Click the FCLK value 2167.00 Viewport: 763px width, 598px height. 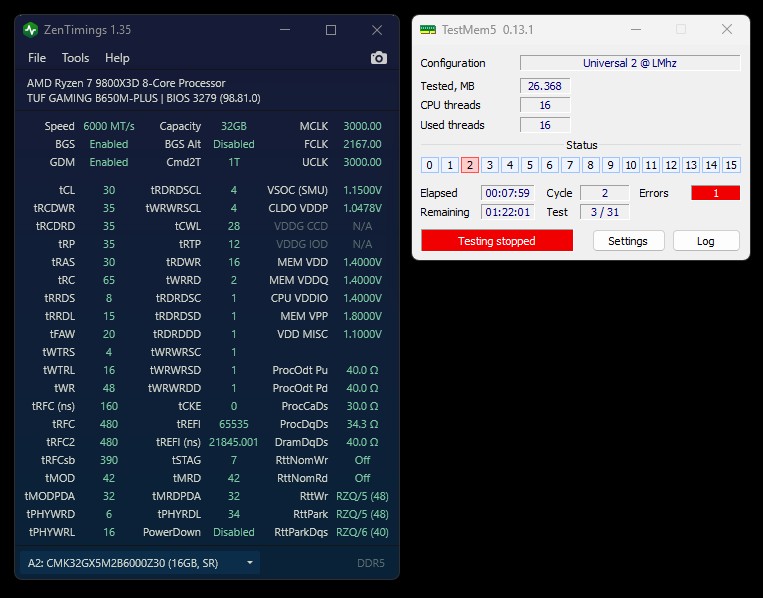(x=362, y=144)
